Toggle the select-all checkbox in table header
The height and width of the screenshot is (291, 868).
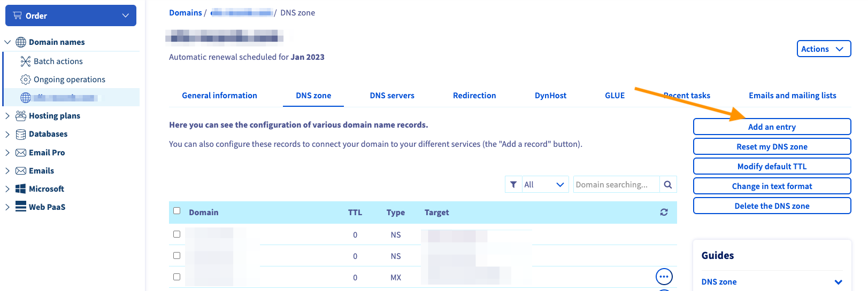(177, 211)
